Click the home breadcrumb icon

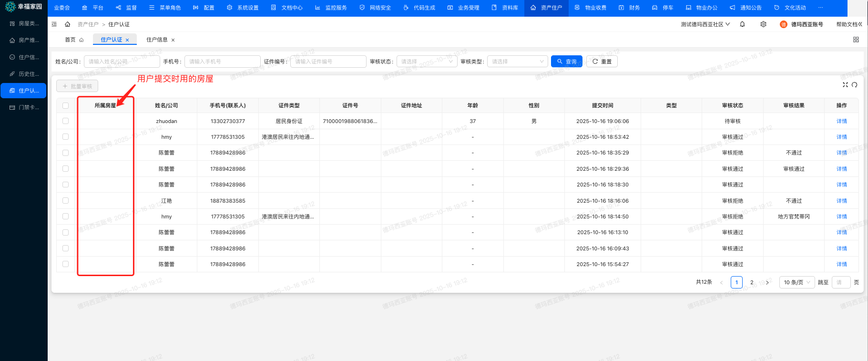[x=68, y=24]
